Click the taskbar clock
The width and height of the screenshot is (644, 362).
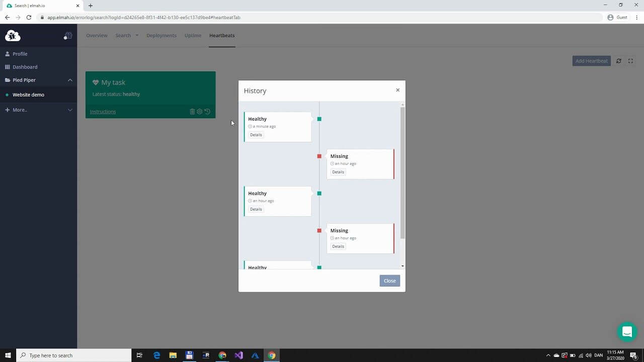coord(616,355)
